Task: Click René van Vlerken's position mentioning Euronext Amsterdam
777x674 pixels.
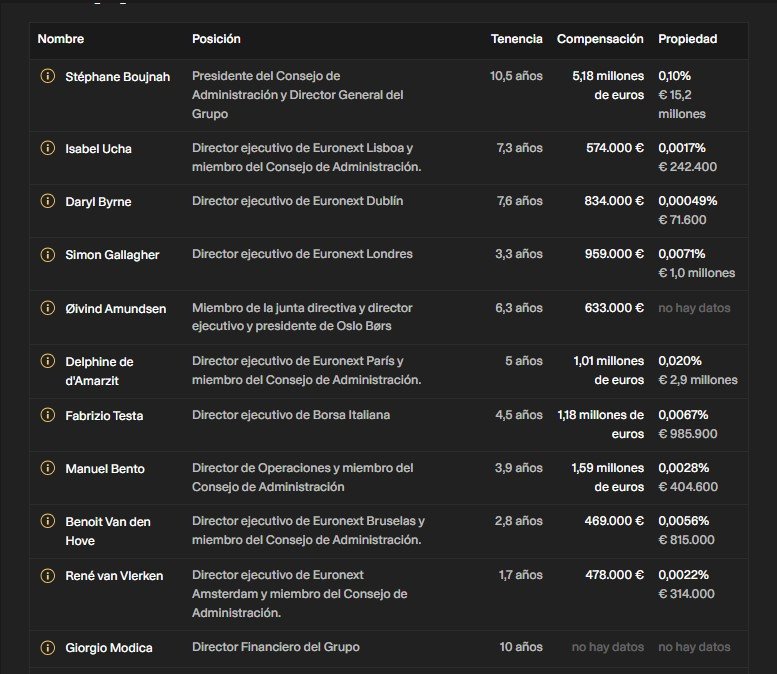Action: coord(299,594)
